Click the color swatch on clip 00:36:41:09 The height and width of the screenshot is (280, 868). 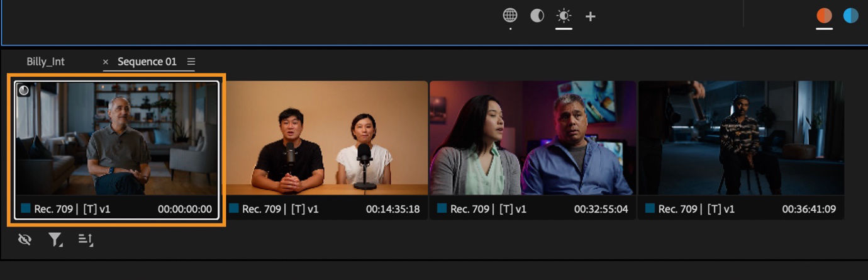tap(650, 209)
